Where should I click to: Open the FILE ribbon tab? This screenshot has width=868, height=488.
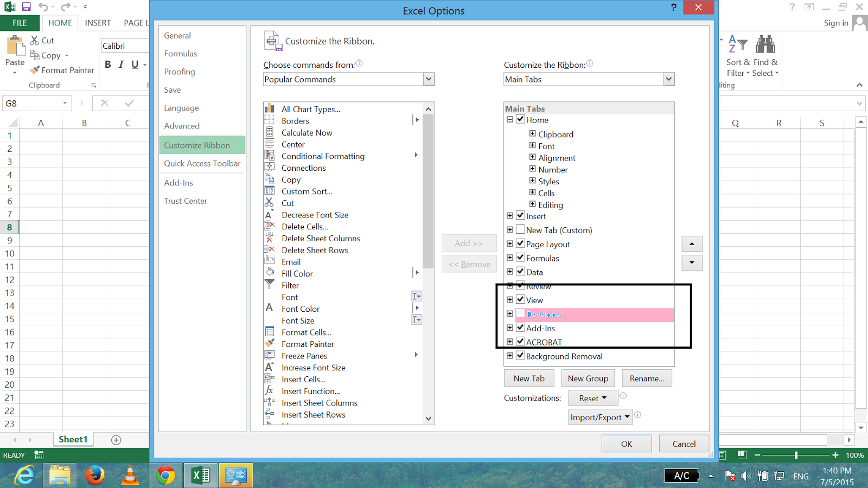(x=20, y=23)
